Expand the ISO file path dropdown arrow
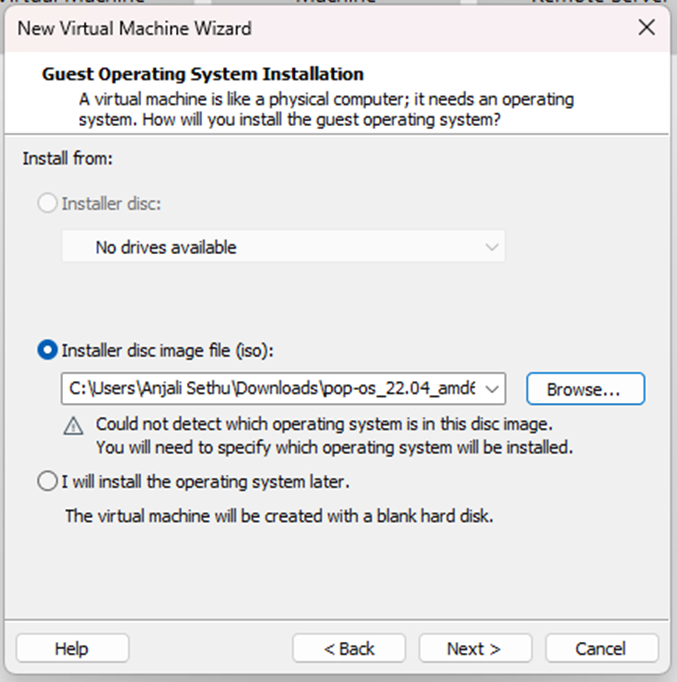The height and width of the screenshot is (682, 677). (x=492, y=389)
